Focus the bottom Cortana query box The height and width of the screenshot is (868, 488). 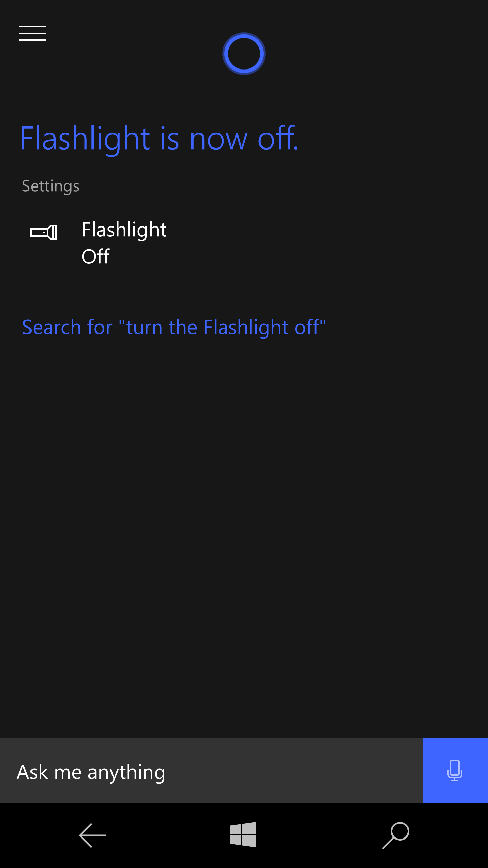pos(211,770)
